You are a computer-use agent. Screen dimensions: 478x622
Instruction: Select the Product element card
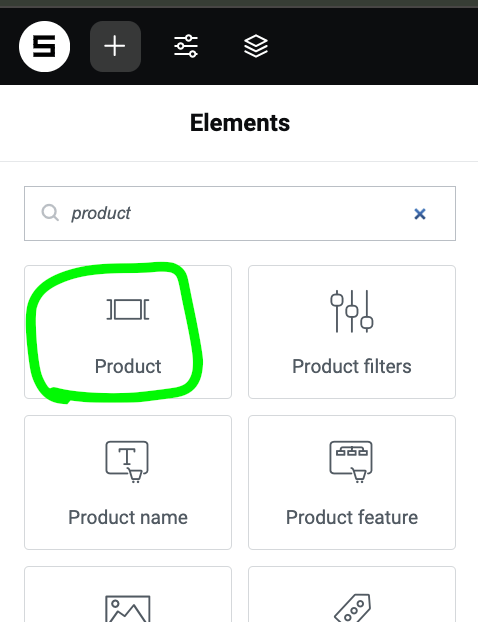128,332
